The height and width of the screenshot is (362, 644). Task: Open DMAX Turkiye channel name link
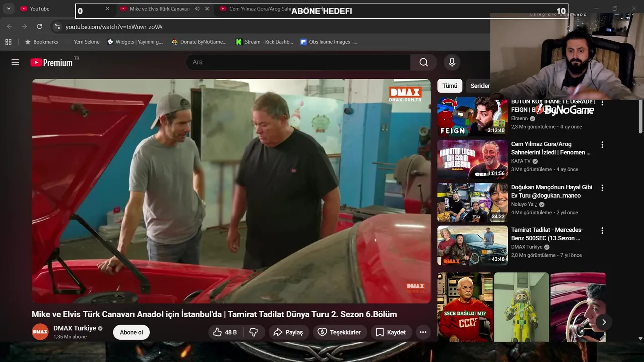point(74,328)
